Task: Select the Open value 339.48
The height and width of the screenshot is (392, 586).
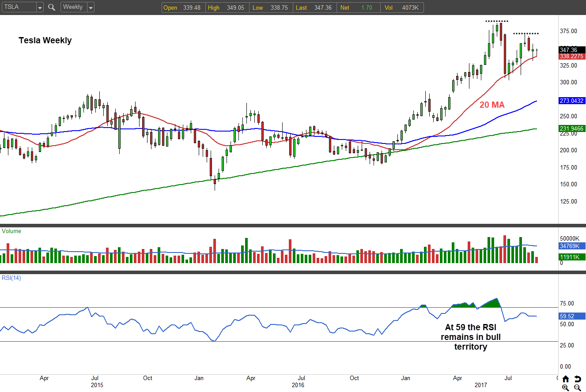Action: point(192,8)
